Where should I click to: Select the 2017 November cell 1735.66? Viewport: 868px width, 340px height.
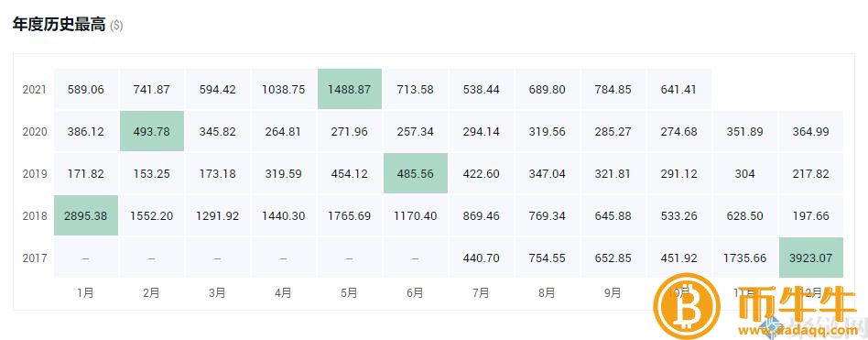(x=745, y=258)
